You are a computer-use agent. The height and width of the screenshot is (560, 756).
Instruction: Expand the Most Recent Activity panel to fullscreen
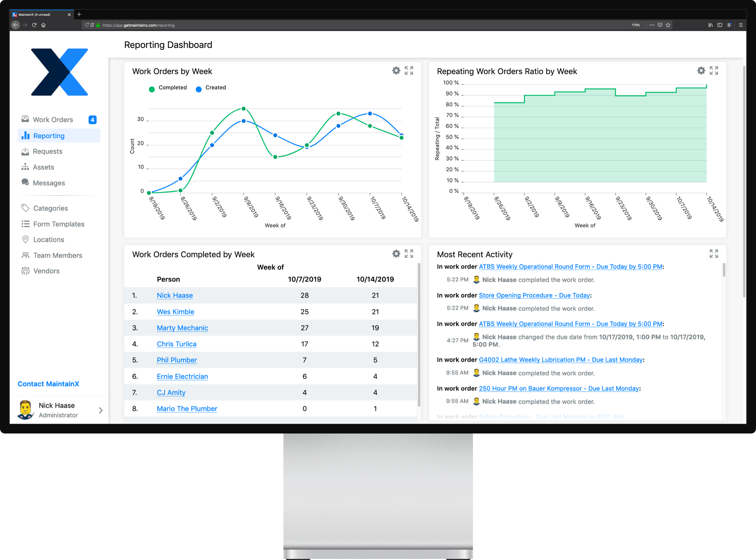714,254
